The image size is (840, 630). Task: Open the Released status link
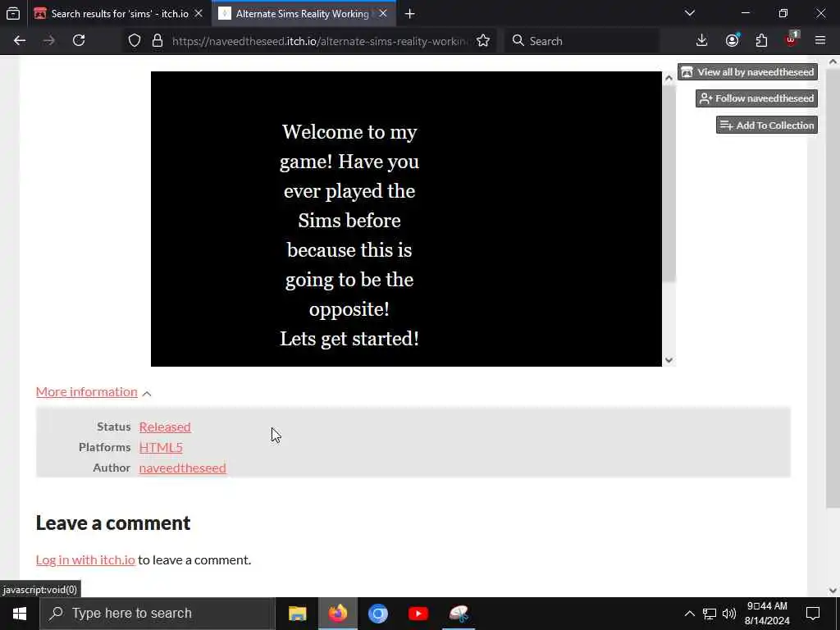(165, 427)
